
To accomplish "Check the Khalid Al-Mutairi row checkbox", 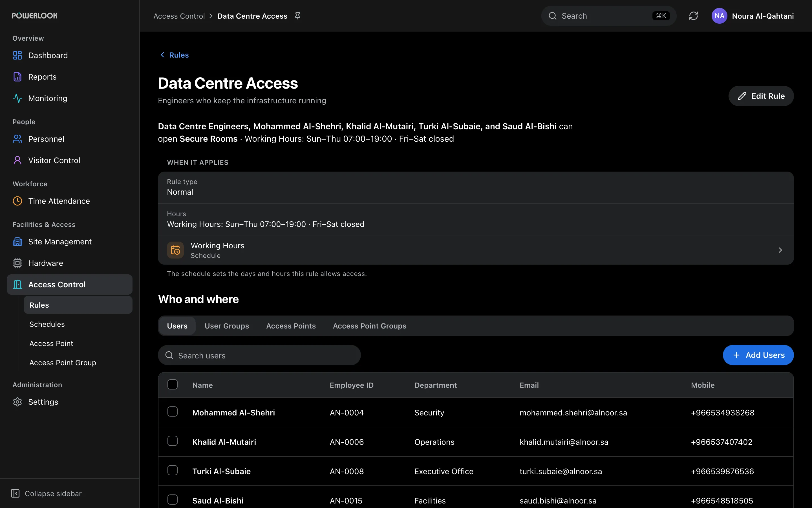I will [x=173, y=441].
